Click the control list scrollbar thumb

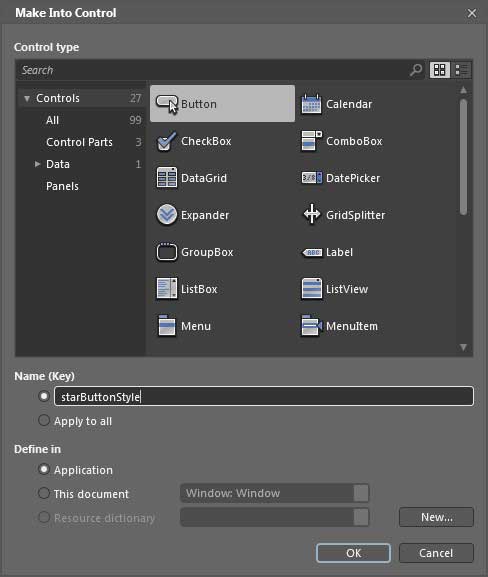[x=463, y=157]
